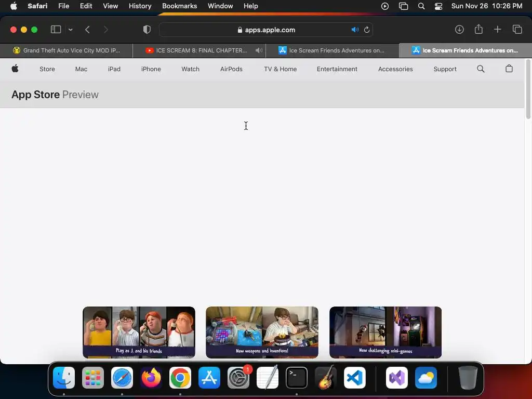The image size is (532, 399).
Task: Open TextEdit from the Dock
Action: point(268,378)
